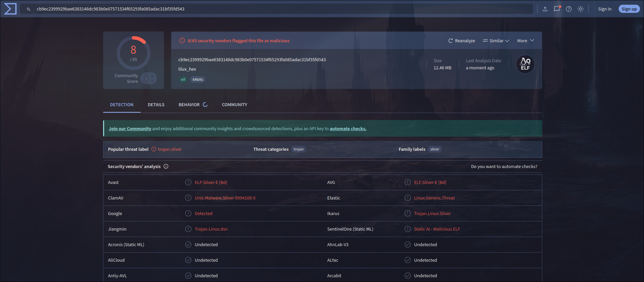
Task: Click the a moment ago analysis date
Action: click(480, 68)
